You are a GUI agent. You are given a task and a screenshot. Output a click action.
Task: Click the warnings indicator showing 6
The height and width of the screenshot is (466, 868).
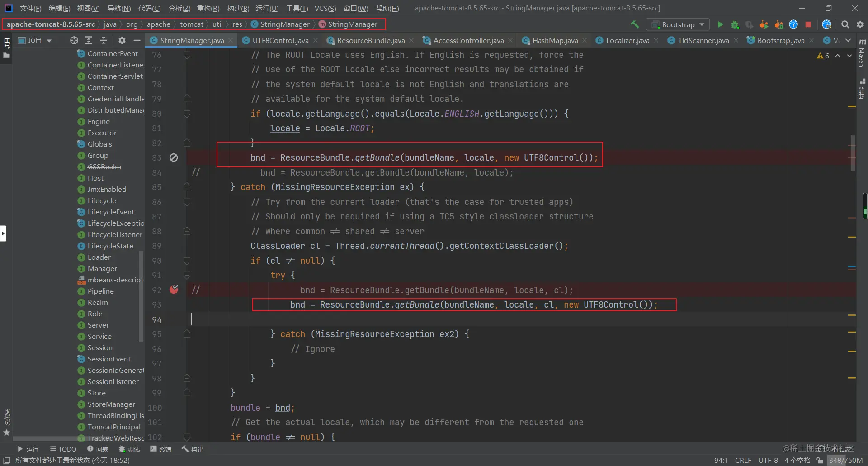point(823,56)
